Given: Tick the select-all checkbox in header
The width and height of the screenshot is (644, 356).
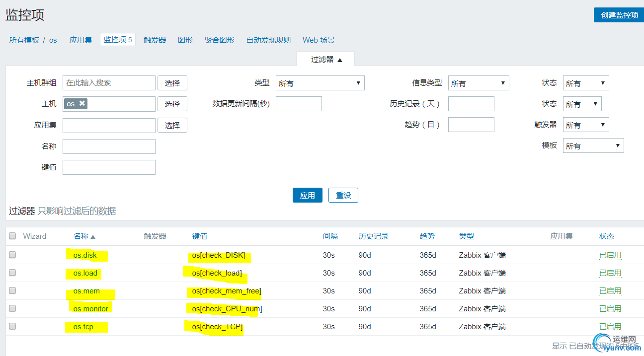Looking at the screenshot, I should (x=12, y=236).
